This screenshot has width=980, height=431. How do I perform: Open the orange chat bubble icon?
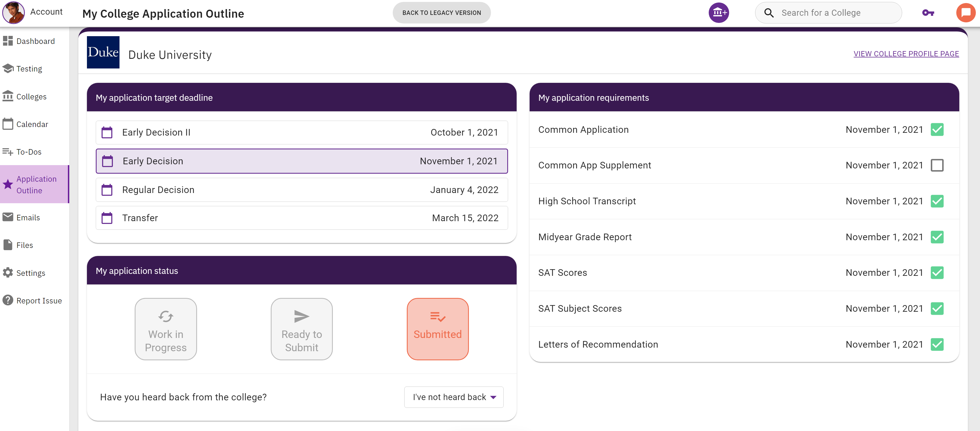(966, 13)
